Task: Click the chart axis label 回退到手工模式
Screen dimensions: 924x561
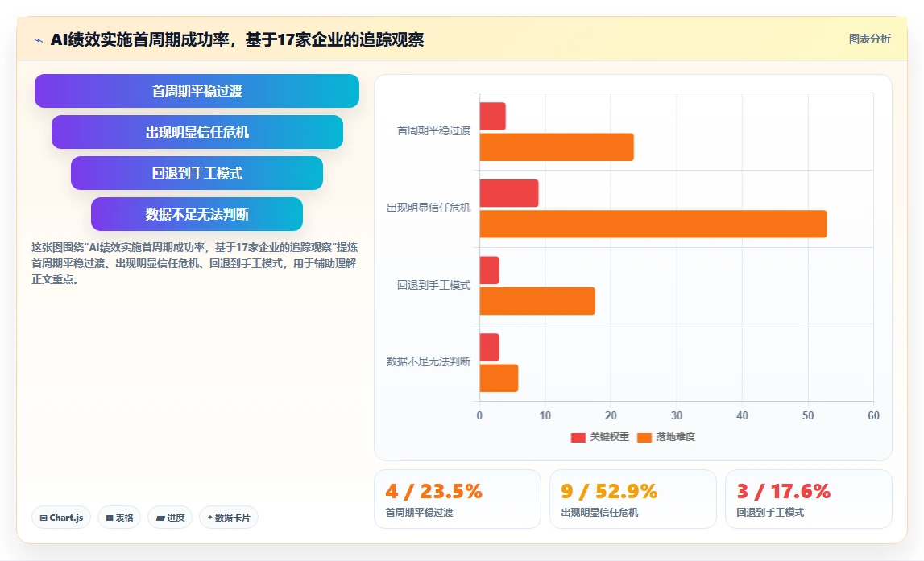Action: 433,285
